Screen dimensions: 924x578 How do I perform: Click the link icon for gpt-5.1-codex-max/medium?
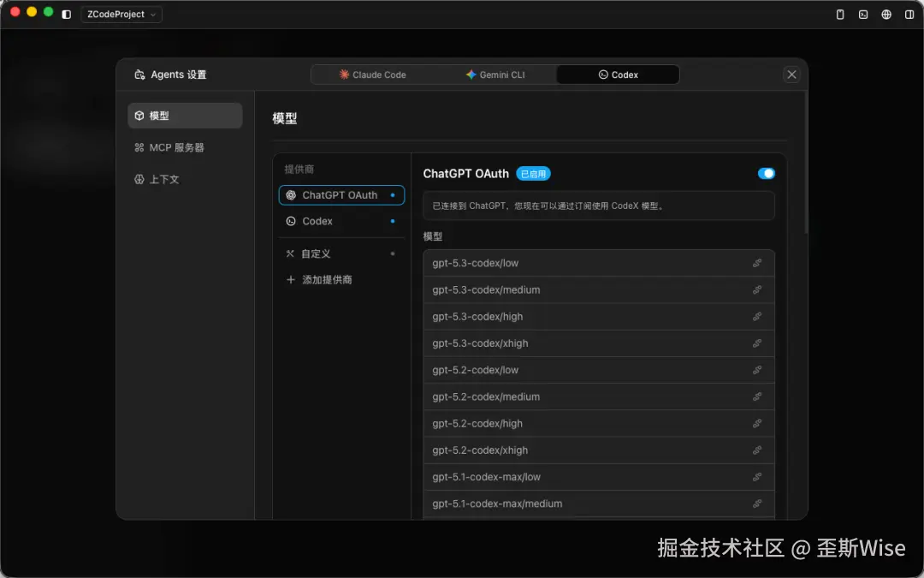pyautogui.click(x=756, y=504)
